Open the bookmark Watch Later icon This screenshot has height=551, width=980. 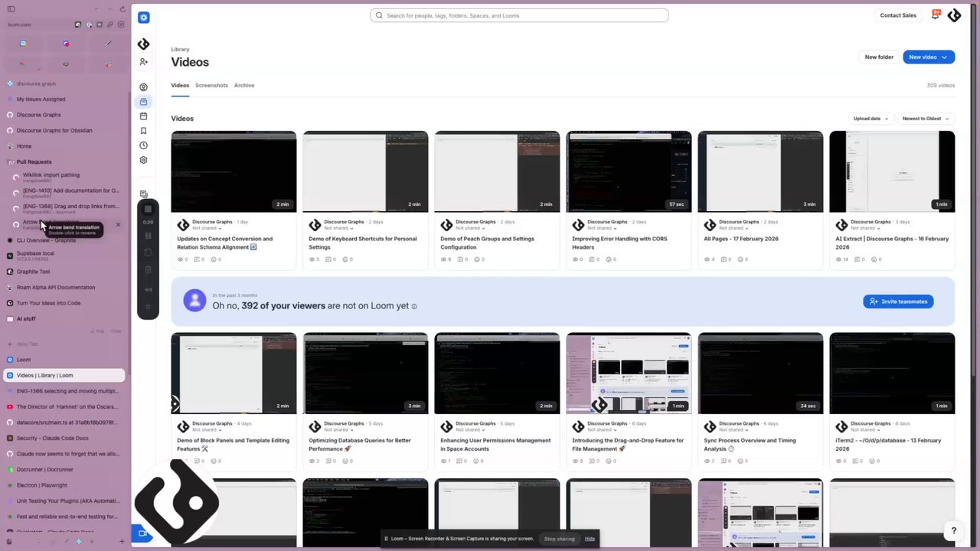click(x=143, y=131)
